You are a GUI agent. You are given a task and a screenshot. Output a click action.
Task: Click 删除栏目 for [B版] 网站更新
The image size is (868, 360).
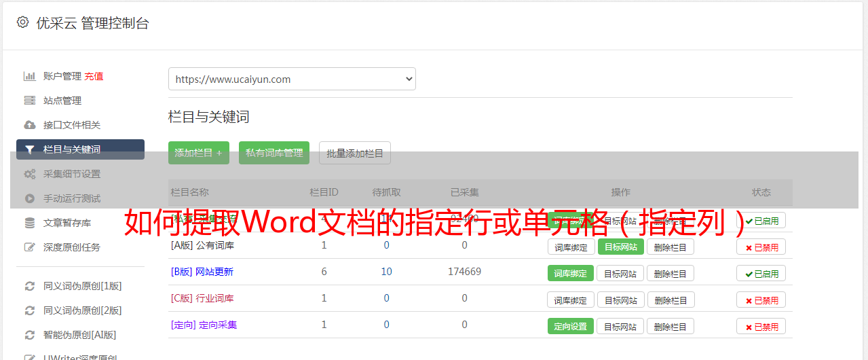(671, 274)
